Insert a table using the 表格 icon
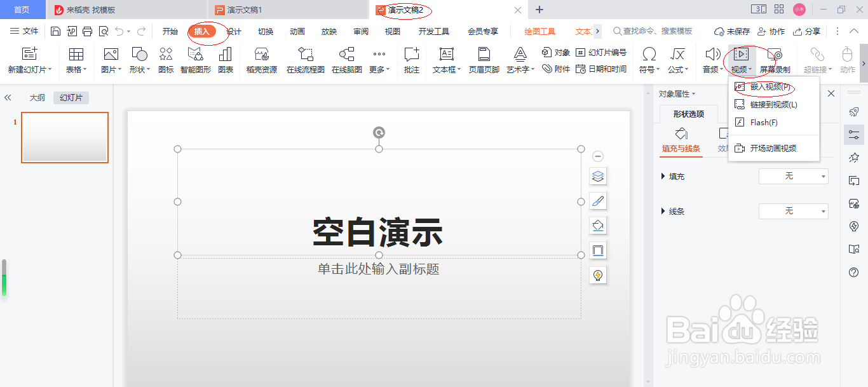 [76, 60]
